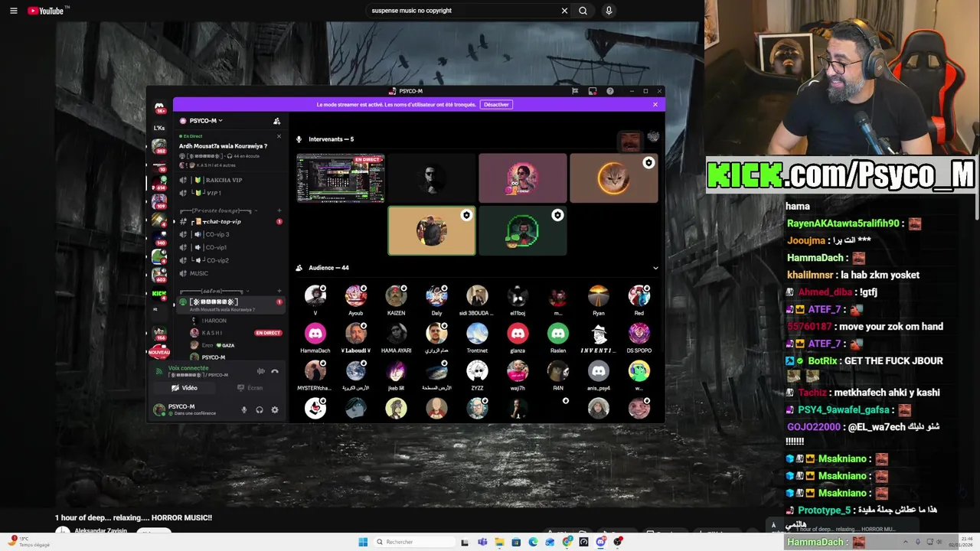Click the EN DIRECT badge beside KASHI
Image resolution: width=980 pixels, height=551 pixels.
pyautogui.click(x=268, y=333)
